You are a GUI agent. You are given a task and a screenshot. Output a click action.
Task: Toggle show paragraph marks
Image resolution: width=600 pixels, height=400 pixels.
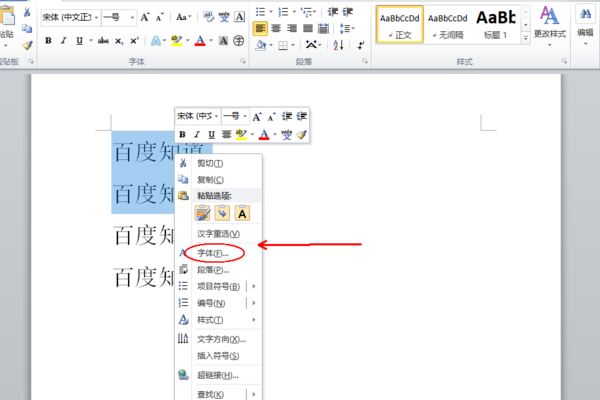[x=360, y=46]
